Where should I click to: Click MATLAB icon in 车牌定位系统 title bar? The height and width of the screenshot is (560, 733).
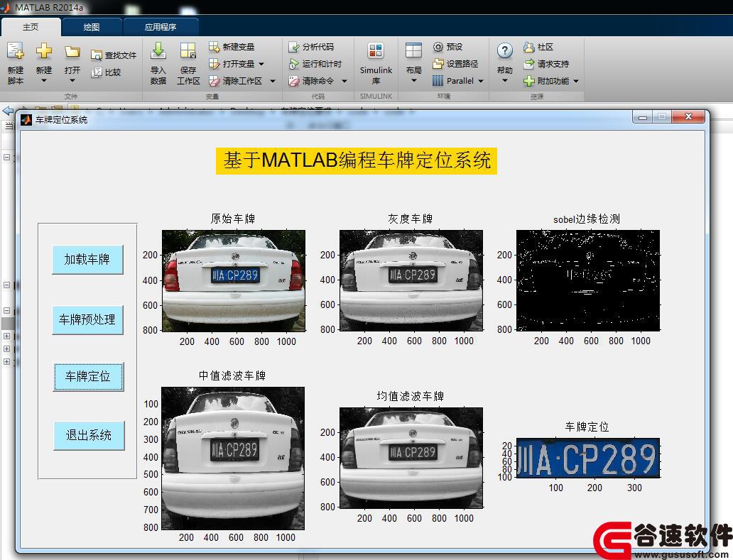pyautogui.click(x=26, y=120)
